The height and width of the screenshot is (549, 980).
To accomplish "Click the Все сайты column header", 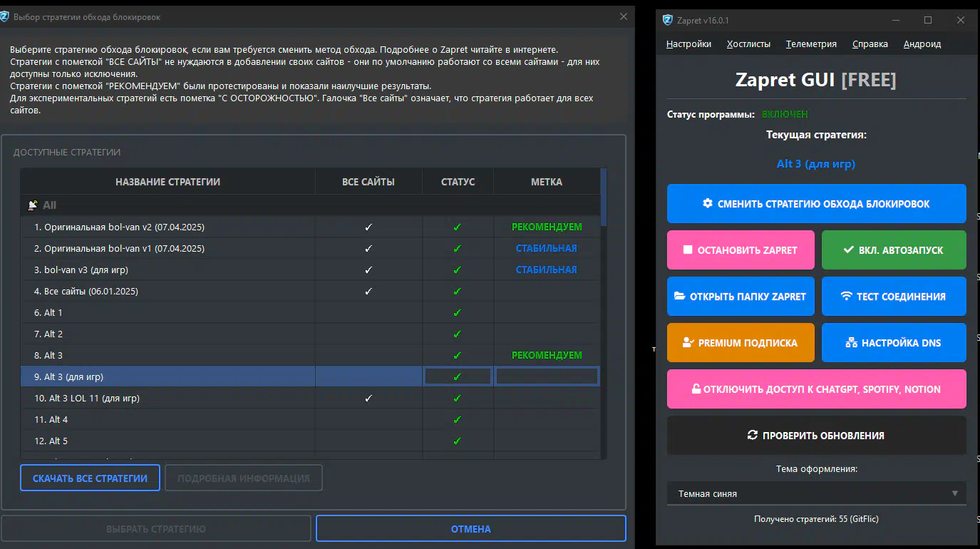I will pos(368,182).
